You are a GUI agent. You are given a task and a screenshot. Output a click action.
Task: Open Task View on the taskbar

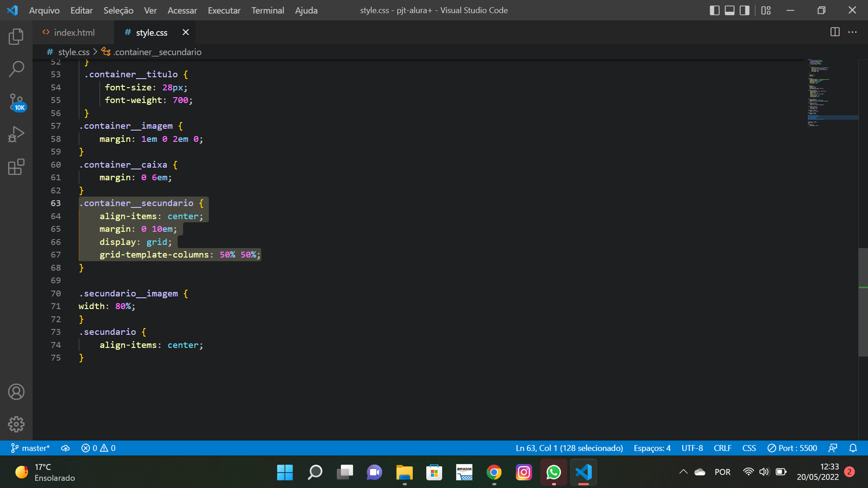click(344, 473)
